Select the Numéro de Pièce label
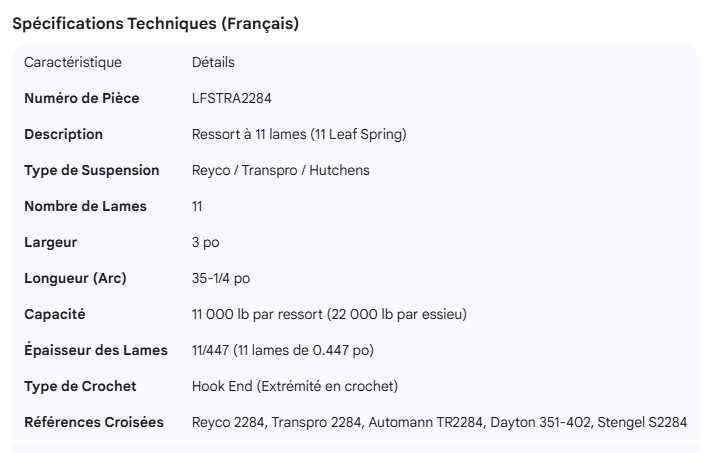Screen dimensions: 712x453 81,98
